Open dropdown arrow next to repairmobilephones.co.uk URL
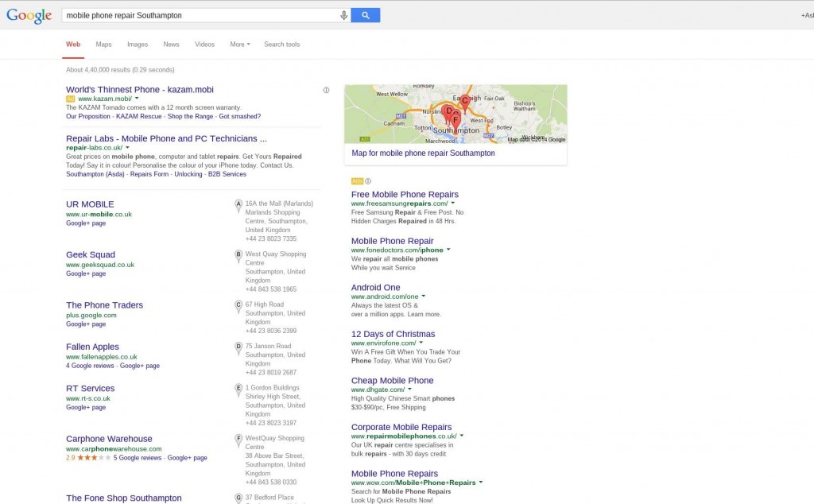This screenshot has height=504, width=814. point(462,436)
